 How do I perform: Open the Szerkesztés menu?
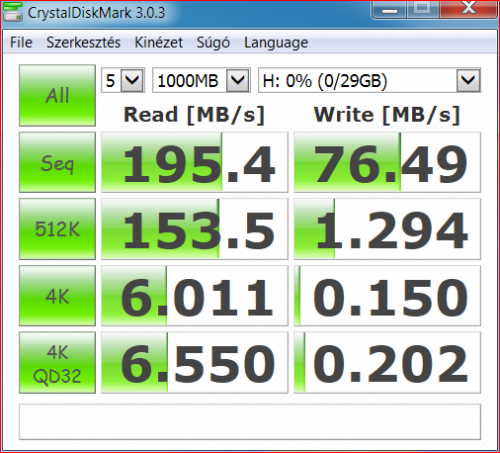tap(83, 43)
